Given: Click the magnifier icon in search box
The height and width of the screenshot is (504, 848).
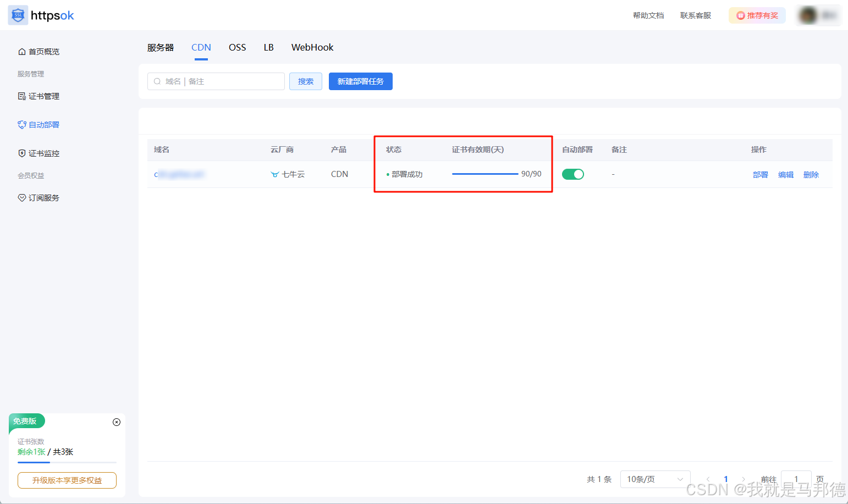Looking at the screenshot, I should pyautogui.click(x=157, y=81).
